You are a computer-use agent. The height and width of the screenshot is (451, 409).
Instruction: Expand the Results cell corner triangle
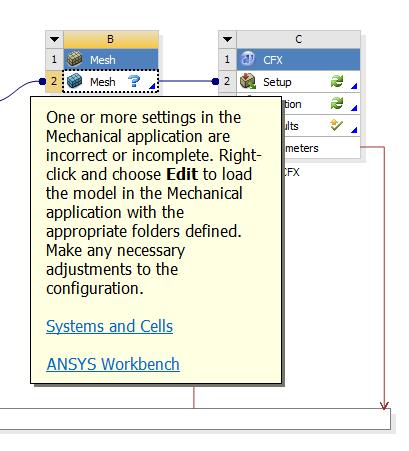coord(354,130)
